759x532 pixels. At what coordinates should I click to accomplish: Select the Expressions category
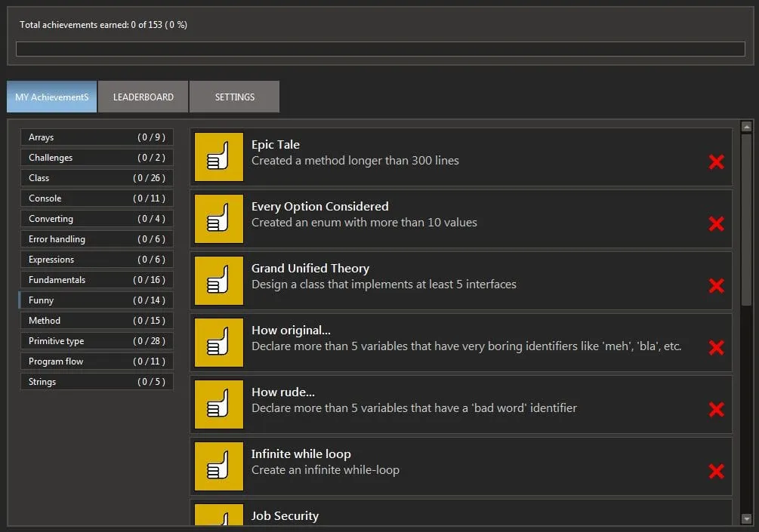(x=97, y=260)
